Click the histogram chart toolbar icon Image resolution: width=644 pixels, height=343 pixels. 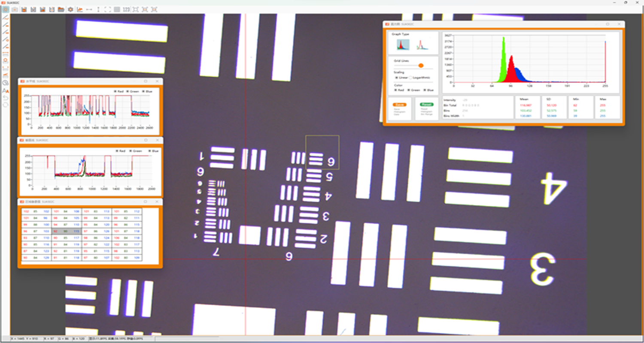point(80,9)
